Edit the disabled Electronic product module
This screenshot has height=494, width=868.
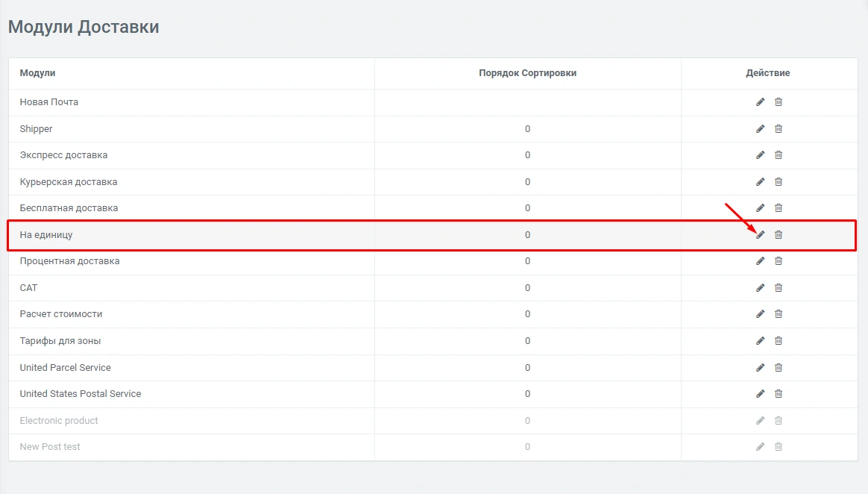(x=760, y=421)
